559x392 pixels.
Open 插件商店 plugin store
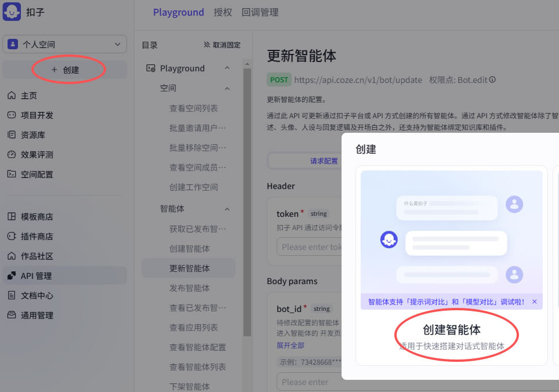37,237
